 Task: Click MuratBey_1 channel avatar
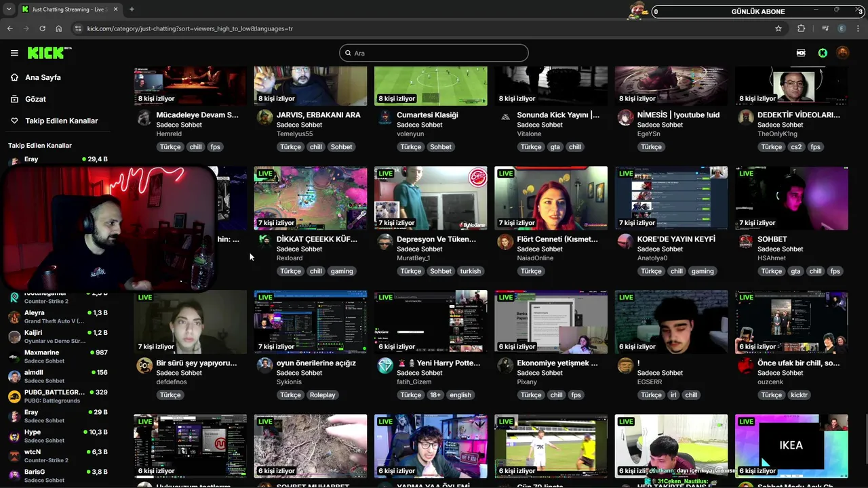coord(385,242)
